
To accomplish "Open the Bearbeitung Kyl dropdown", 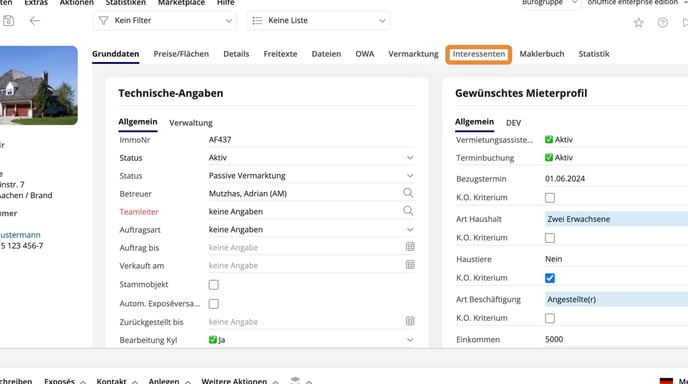I will coord(311,340).
